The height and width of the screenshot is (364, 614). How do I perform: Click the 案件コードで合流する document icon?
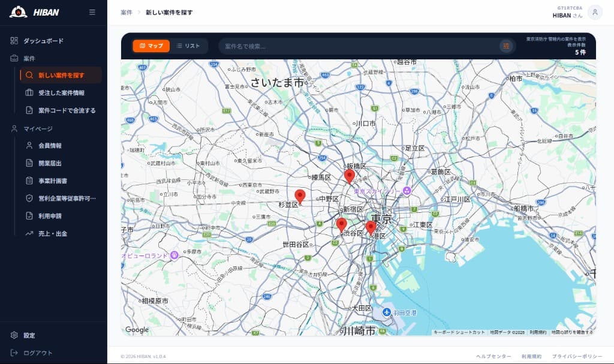click(29, 110)
